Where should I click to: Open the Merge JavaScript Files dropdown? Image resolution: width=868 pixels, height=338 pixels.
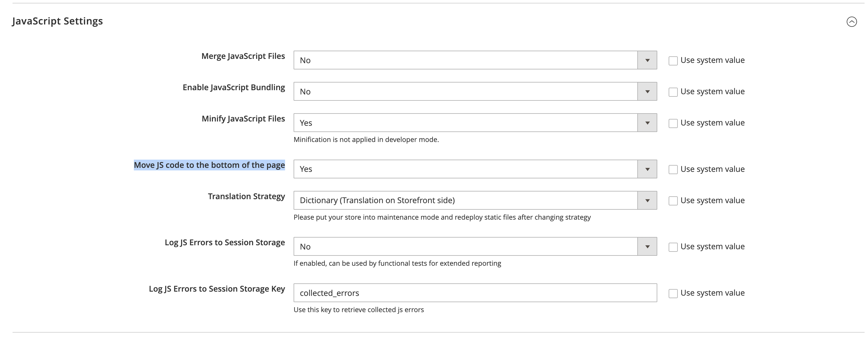(475, 60)
